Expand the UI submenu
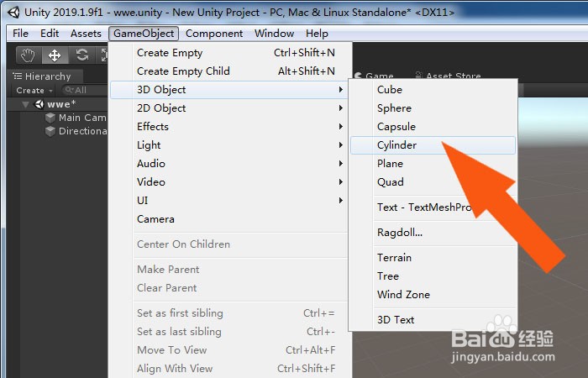 [231, 200]
